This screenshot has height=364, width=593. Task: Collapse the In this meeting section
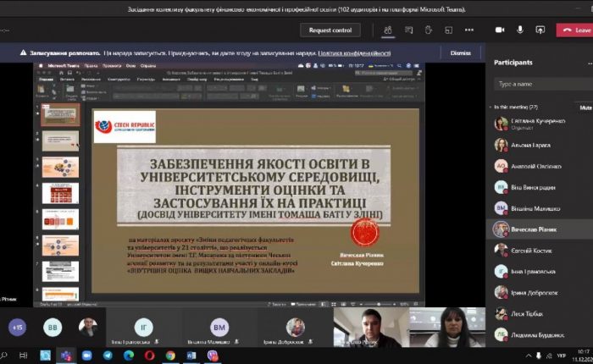point(490,108)
